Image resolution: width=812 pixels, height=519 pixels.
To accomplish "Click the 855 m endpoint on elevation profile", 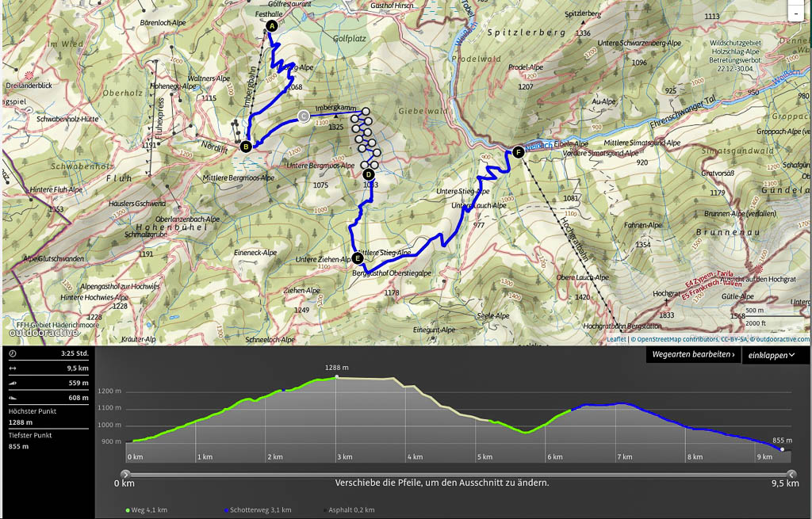I will pos(782,449).
